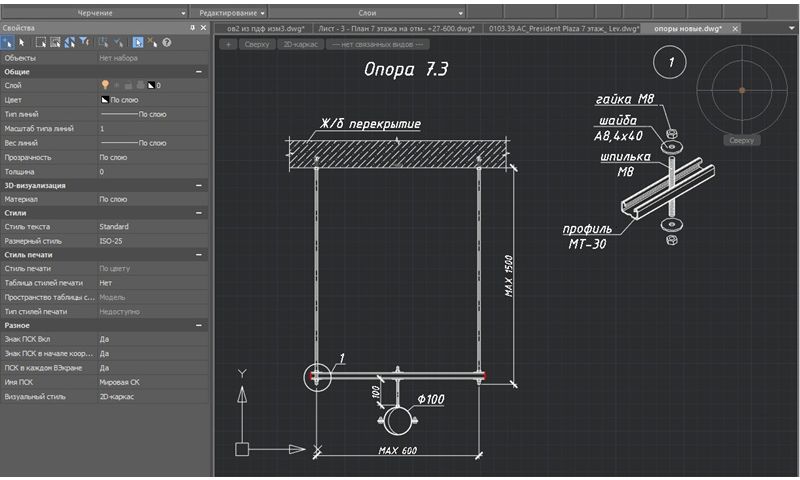Switch to the 0103.39.AC_President Plaza drawing tab
This screenshot has width=800, height=480.
(x=560, y=29)
